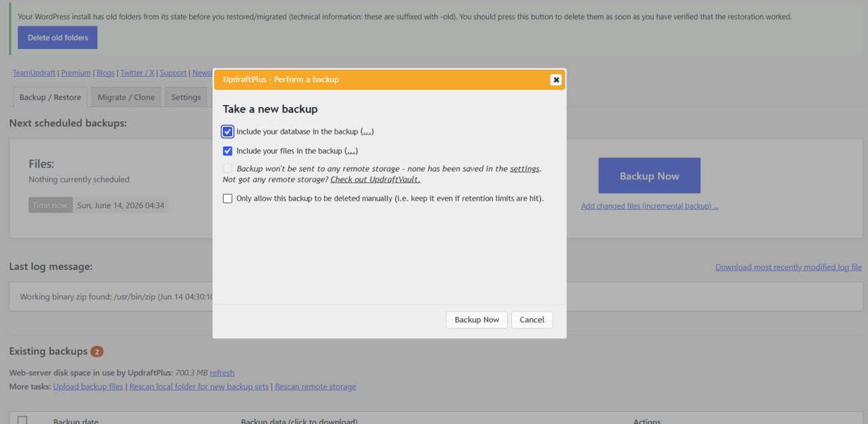Open the Twitter / X link
Image resolution: width=868 pixels, height=424 pixels.
pyautogui.click(x=138, y=73)
